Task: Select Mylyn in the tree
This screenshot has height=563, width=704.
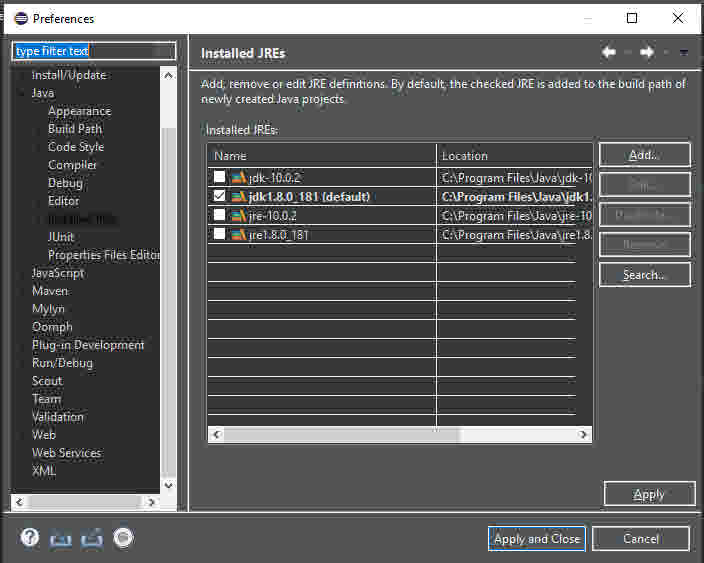Action: coord(48,309)
